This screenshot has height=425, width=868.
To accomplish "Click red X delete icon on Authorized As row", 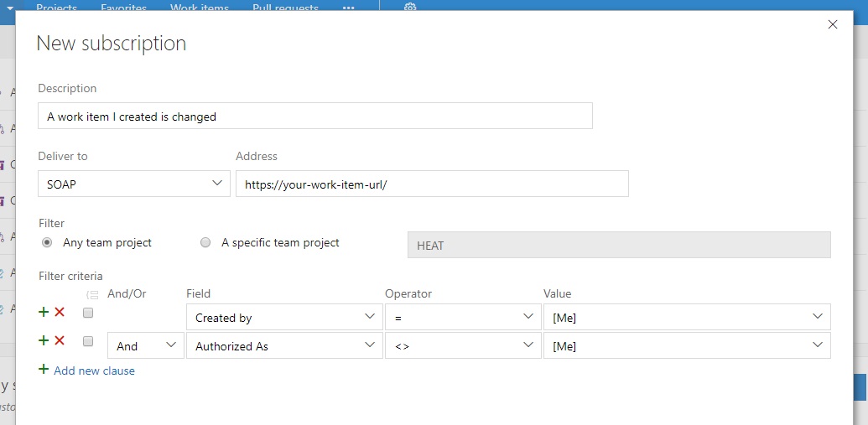I will point(60,340).
